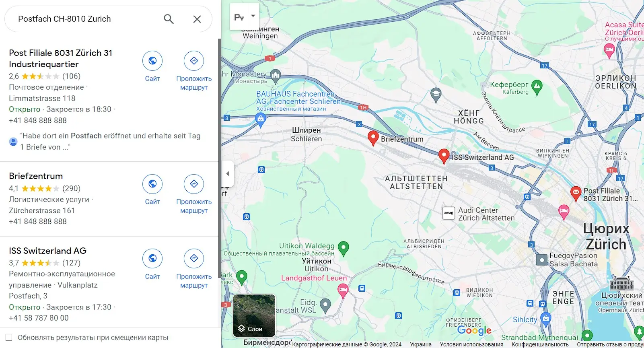Open the Briefzentrum website icon
The width and height of the screenshot is (644, 348).
click(152, 184)
